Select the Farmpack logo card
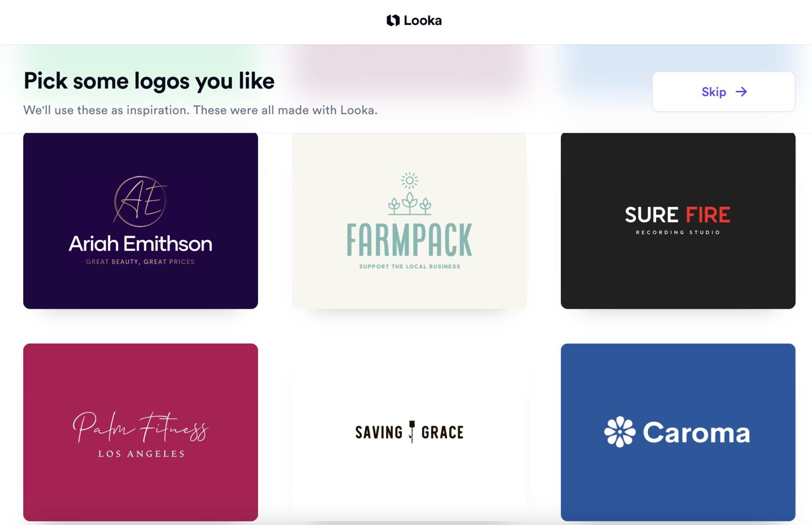This screenshot has height=525, width=812. (409, 220)
